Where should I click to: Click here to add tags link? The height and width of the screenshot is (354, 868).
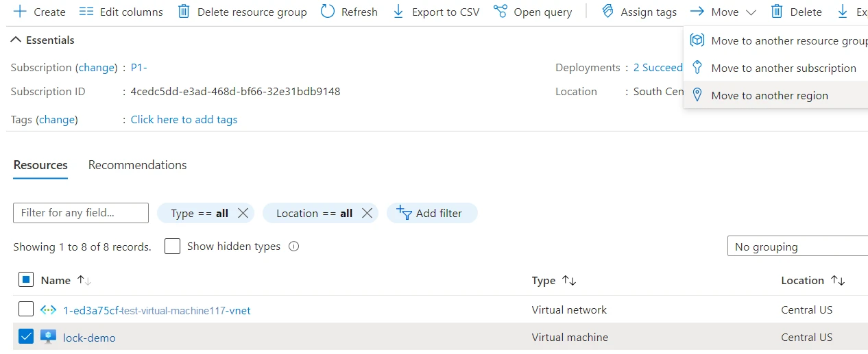pos(184,119)
